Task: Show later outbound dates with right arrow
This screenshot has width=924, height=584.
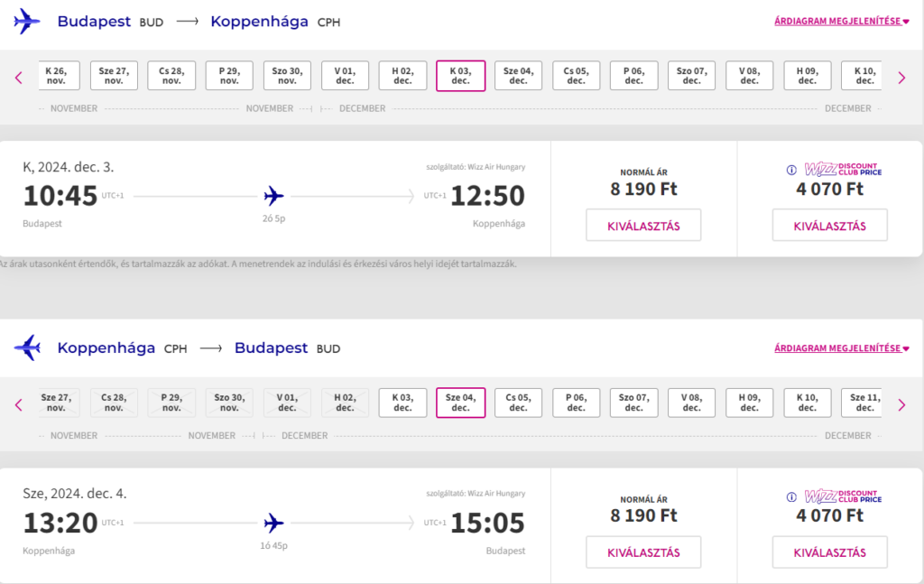Action: 901,78
